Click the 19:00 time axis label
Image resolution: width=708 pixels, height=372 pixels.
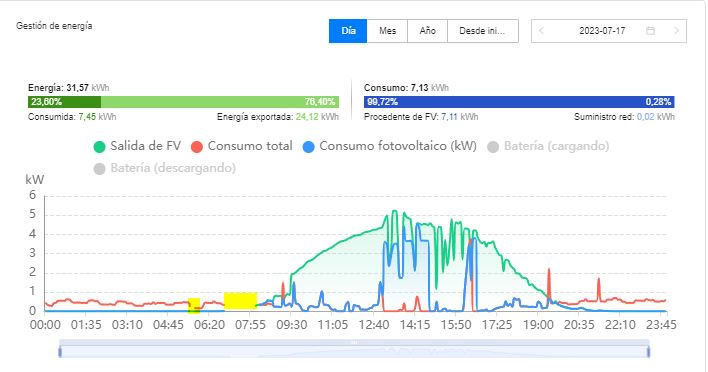tap(538, 325)
